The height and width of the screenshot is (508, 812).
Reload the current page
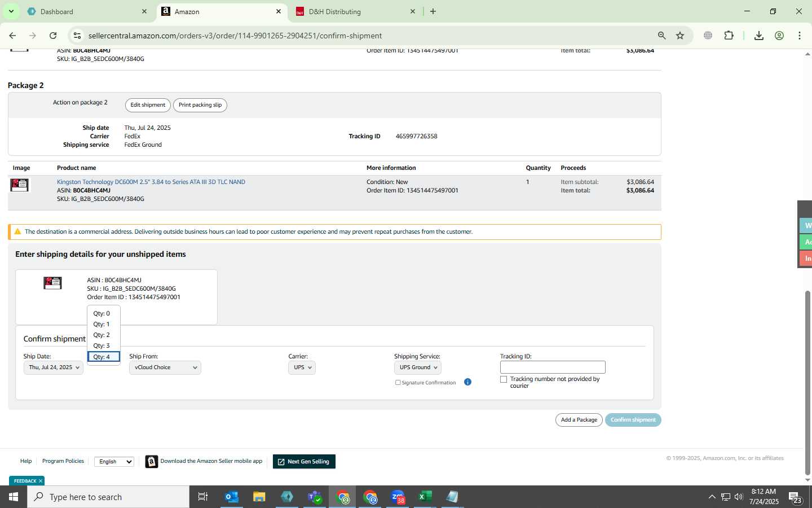pos(53,36)
